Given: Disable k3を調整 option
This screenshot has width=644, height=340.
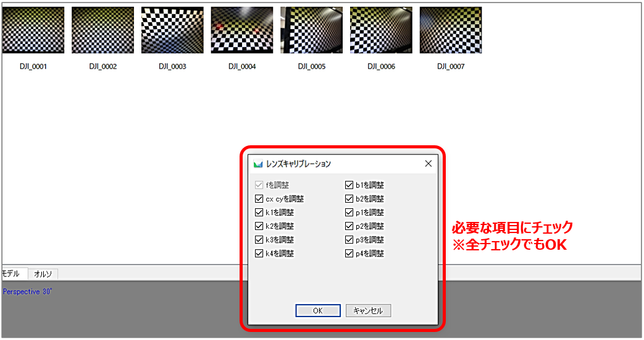Looking at the screenshot, I should click(259, 240).
